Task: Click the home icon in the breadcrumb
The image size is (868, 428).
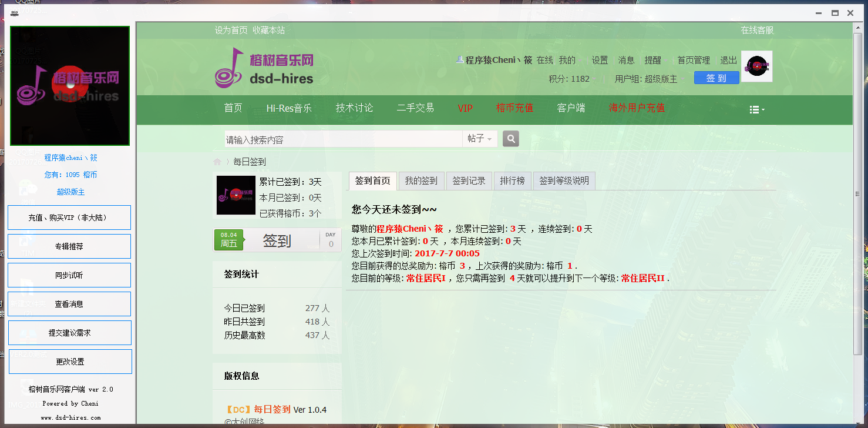Action: tap(217, 162)
